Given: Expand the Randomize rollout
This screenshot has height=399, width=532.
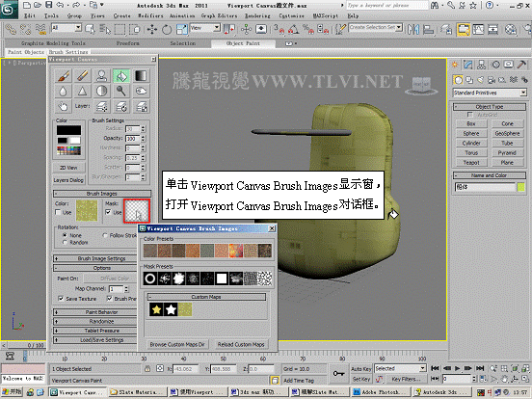Looking at the screenshot, I should pyautogui.click(x=95, y=321).
